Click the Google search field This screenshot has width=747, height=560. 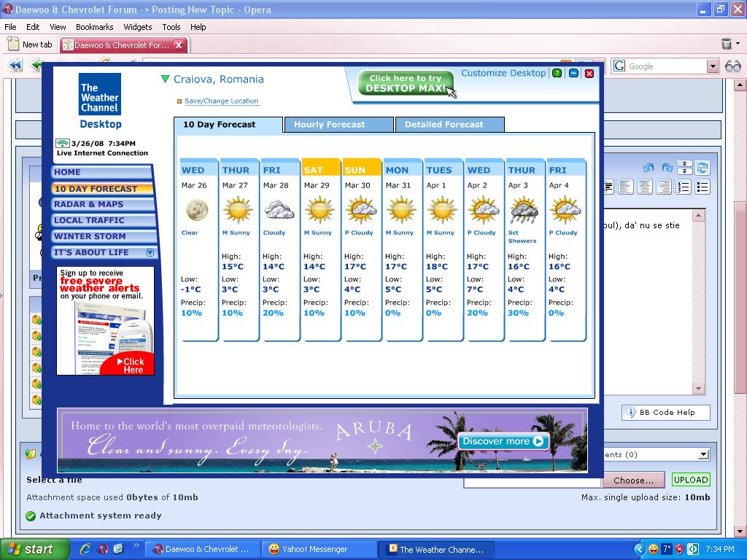(665, 66)
